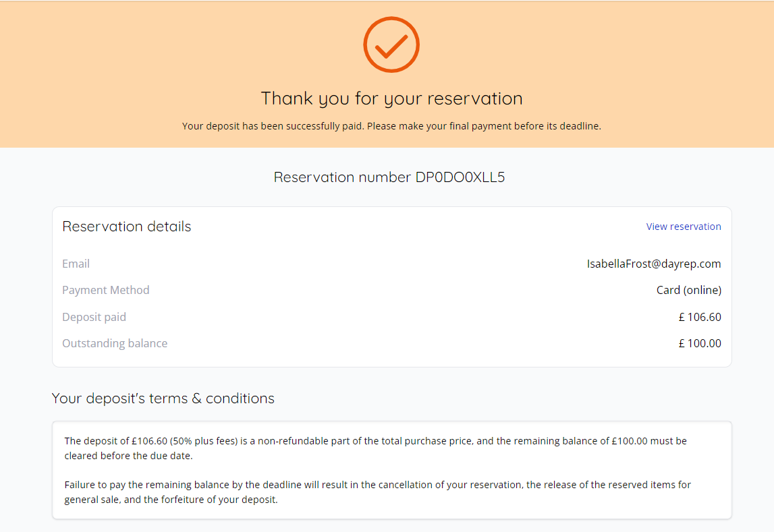The width and height of the screenshot is (774, 532).
Task: Click the 'Thank you for your reservation' heading
Action: click(x=391, y=98)
